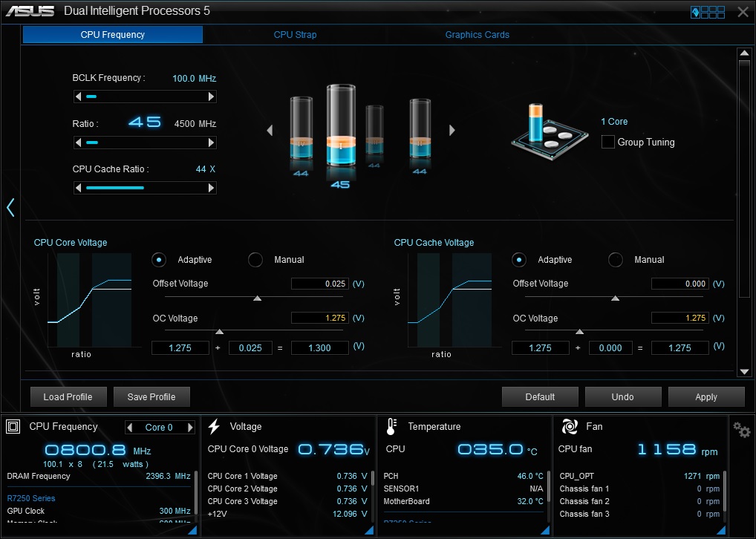
Task: Decrease CPU Ratio with left arrow
Action: pyautogui.click(x=78, y=143)
